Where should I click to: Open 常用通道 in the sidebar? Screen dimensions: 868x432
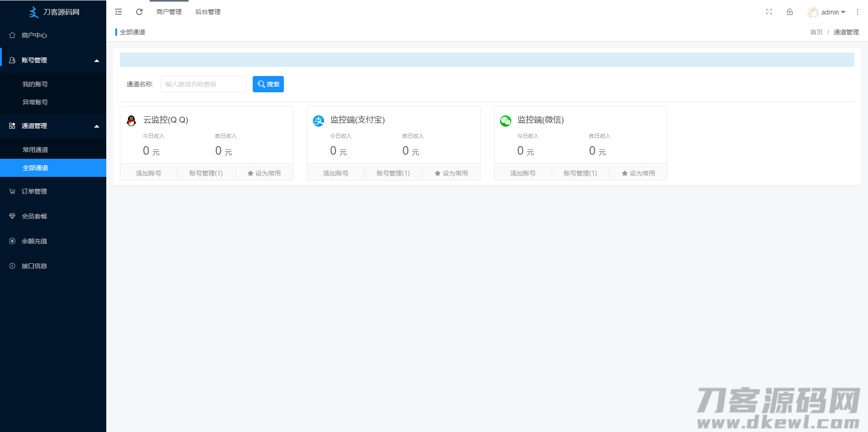point(35,150)
